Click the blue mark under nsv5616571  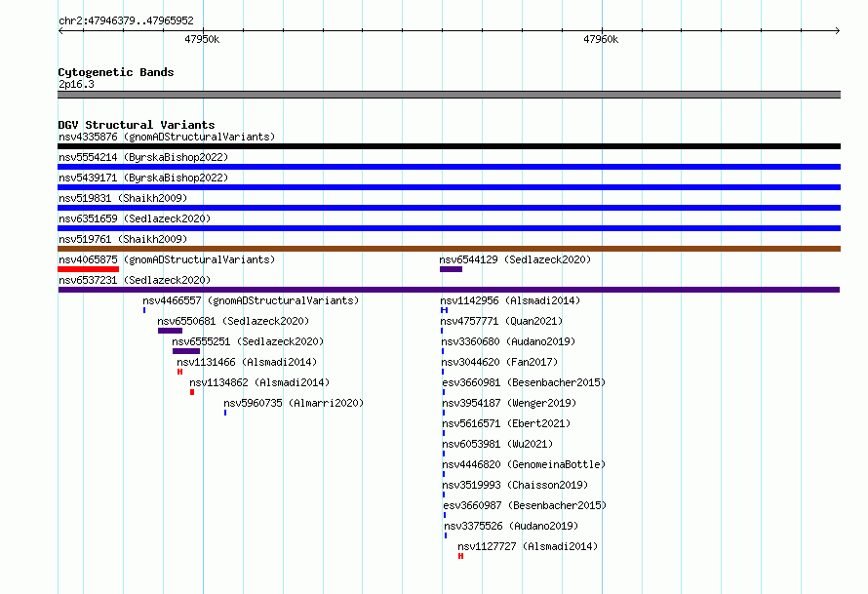(444, 433)
